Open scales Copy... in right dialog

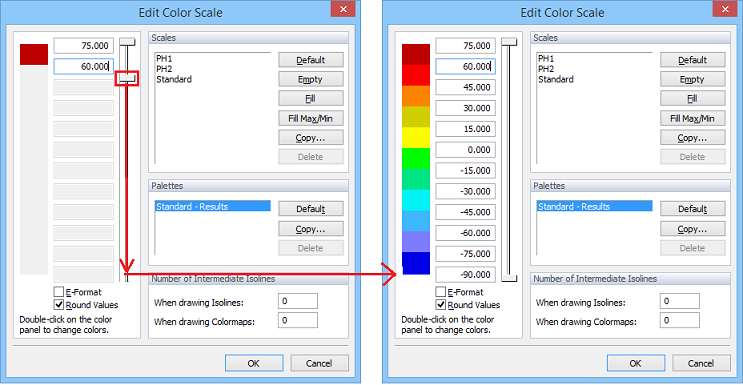click(x=693, y=138)
